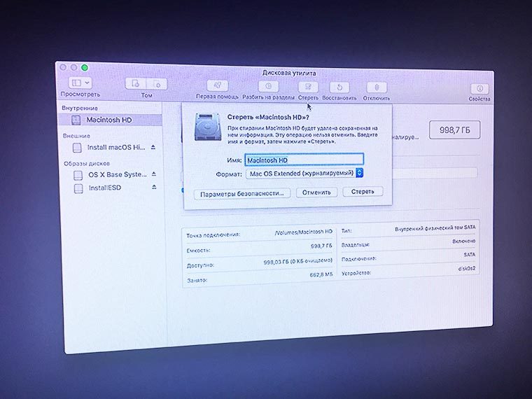Select OS X Base System disk image

pos(118,174)
